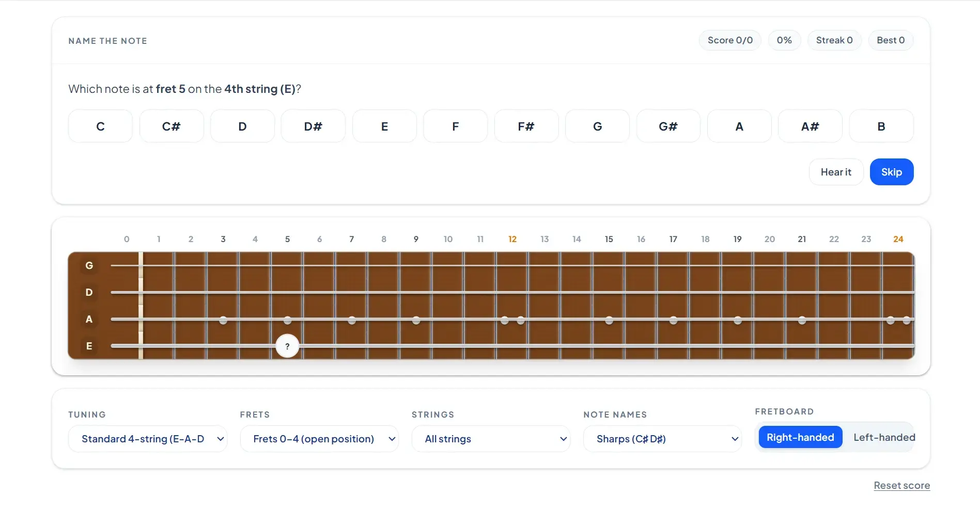Viewport: 980px width, 511px height.
Task: Choose the E note button
Action: point(384,126)
